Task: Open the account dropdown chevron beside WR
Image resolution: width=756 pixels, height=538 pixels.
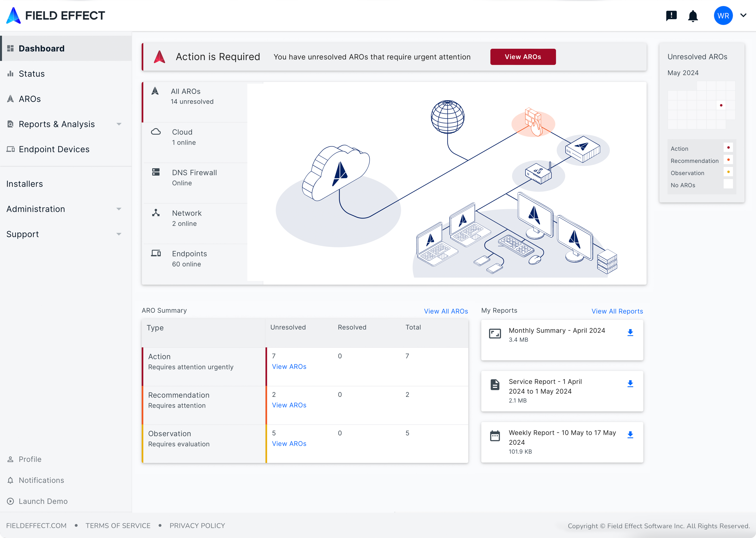Action: [x=743, y=15]
